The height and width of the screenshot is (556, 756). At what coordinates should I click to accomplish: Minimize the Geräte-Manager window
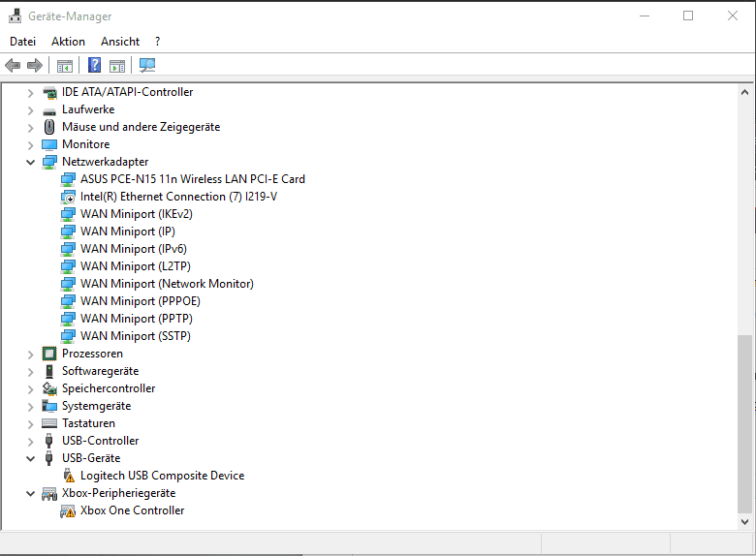click(645, 15)
